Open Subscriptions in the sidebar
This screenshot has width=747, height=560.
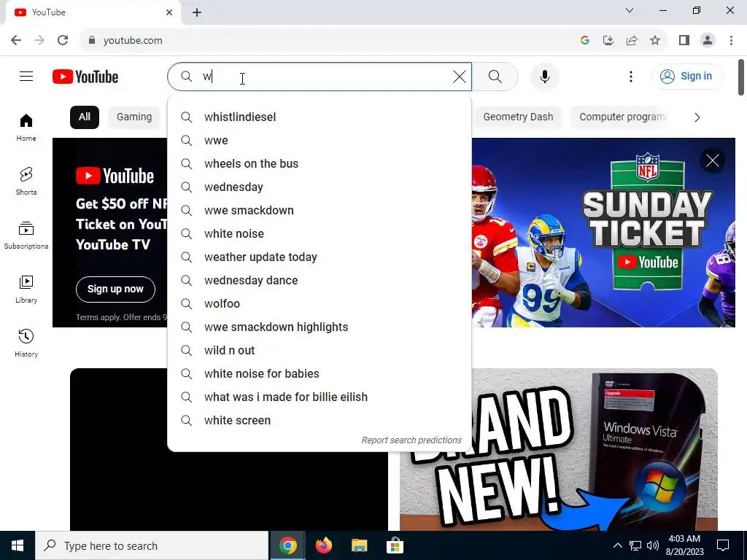click(26, 236)
